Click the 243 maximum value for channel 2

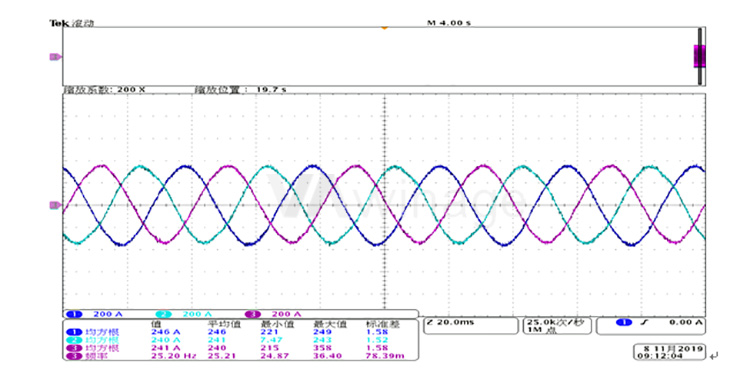point(322,340)
